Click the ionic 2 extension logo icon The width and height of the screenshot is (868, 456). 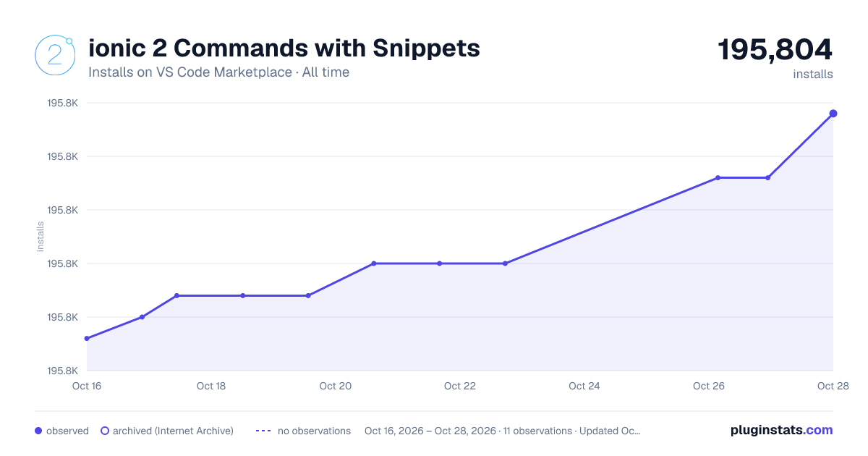point(55,55)
